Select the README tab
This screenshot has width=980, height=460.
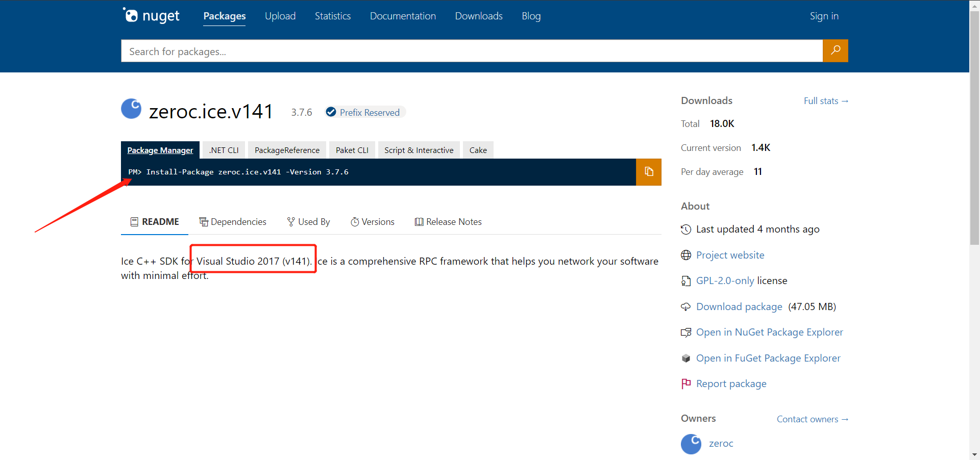(x=155, y=222)
